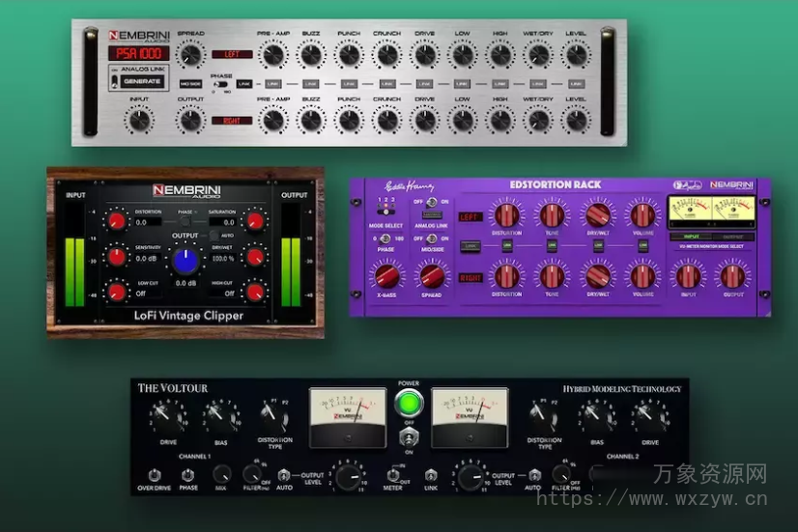The image size is (798, 532).
Task: Click the Mix knob on The Voltour
Action: 221,474
